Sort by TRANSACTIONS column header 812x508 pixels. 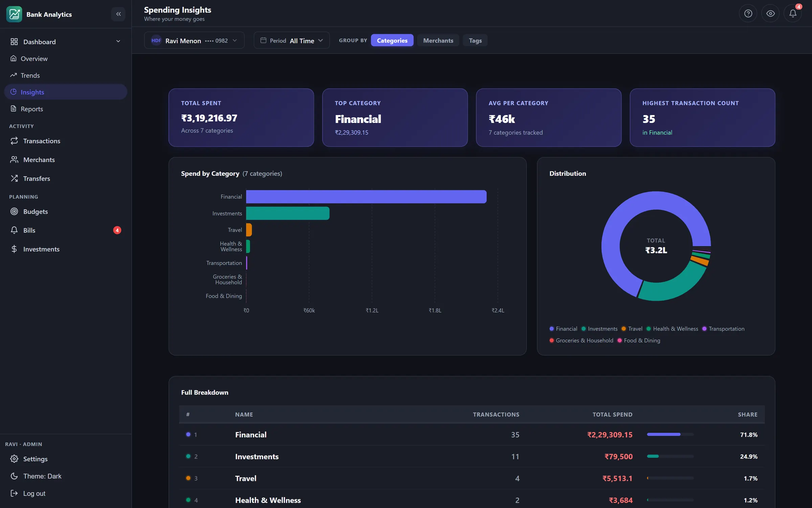coord(496,415)
